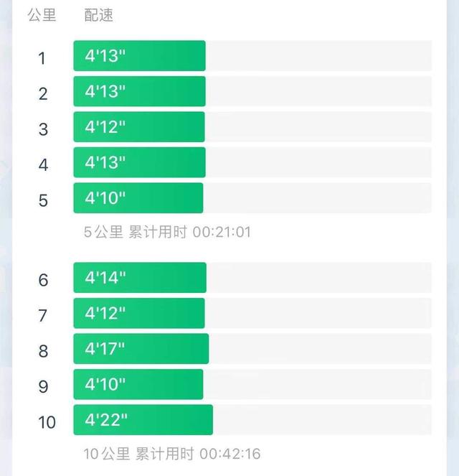The width and height of the screenshot is (459, 476).
Task: Select the kilometer 4 pace bar
Action: (x=139, y=162)
